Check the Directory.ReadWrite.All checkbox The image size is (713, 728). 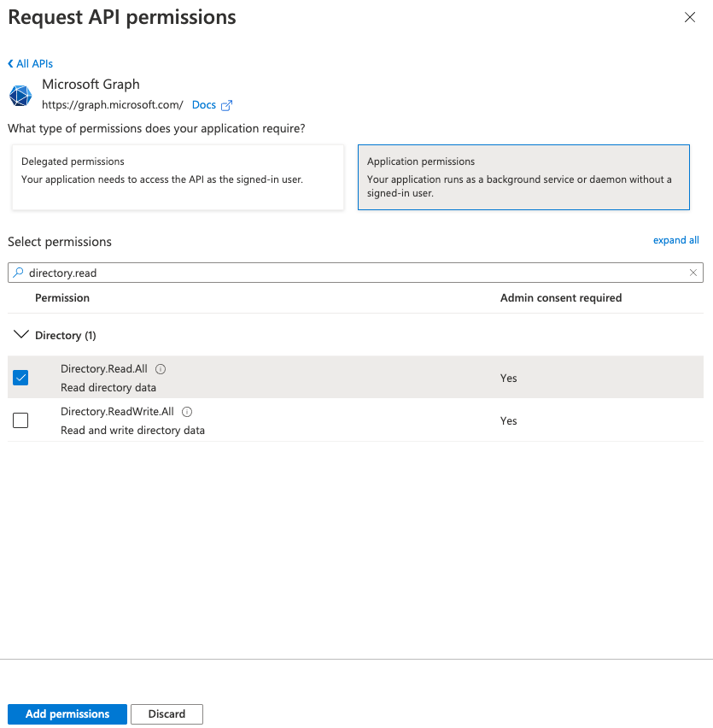click(x=20, y=420)
